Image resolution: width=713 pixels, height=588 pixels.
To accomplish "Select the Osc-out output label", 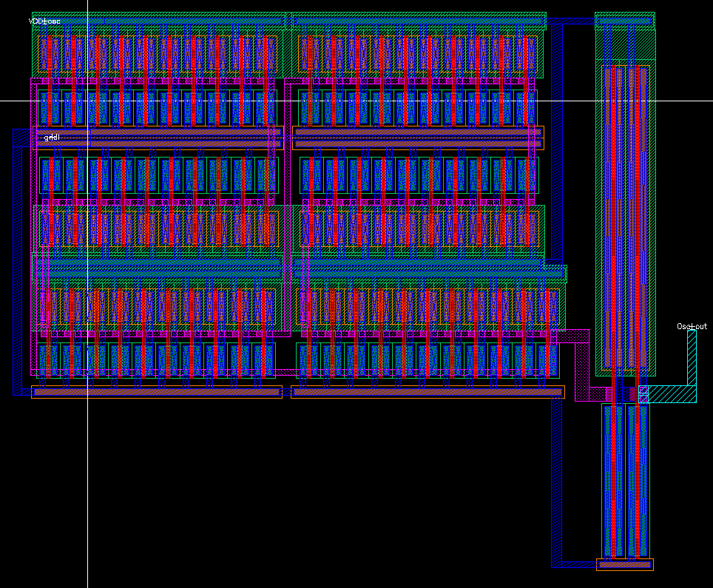I will coord(692,325).
